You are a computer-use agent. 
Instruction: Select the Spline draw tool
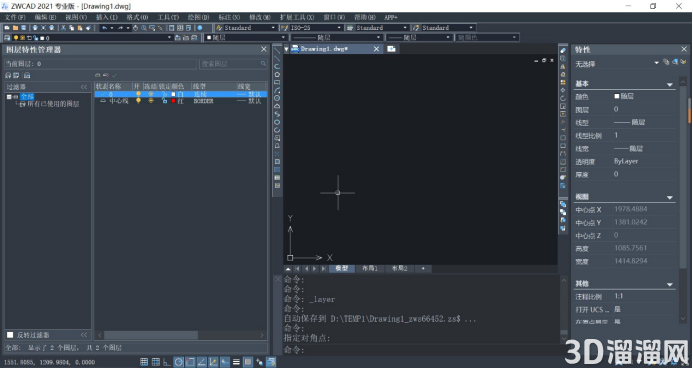pyautogui.click(x=277, y=114)
